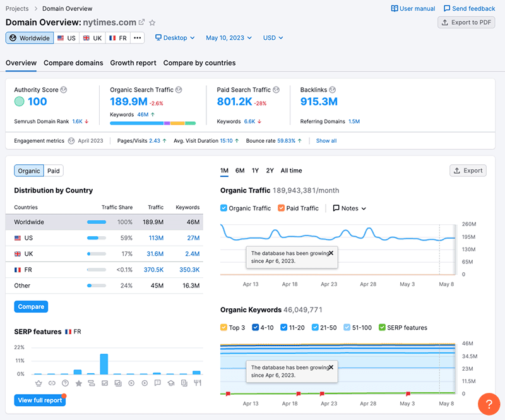
Task: Select the graduation cap SERP feature icon
Action: click(171, 383)
